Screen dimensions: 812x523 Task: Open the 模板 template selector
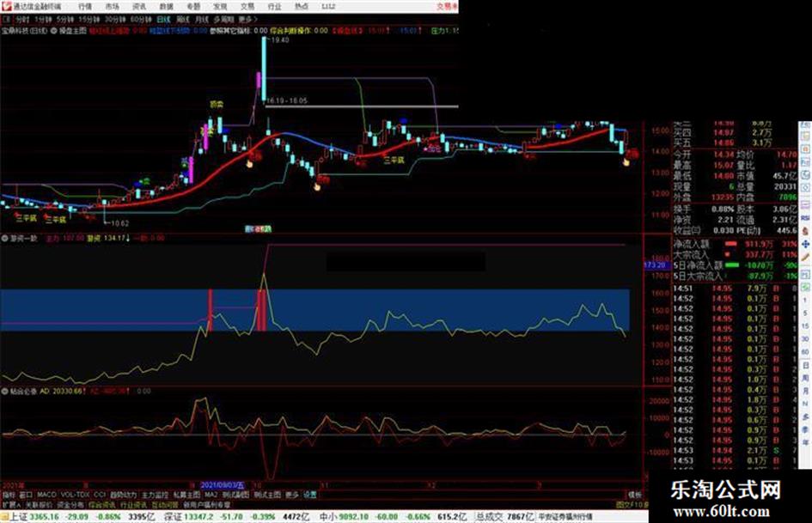[x=634, y=495]
